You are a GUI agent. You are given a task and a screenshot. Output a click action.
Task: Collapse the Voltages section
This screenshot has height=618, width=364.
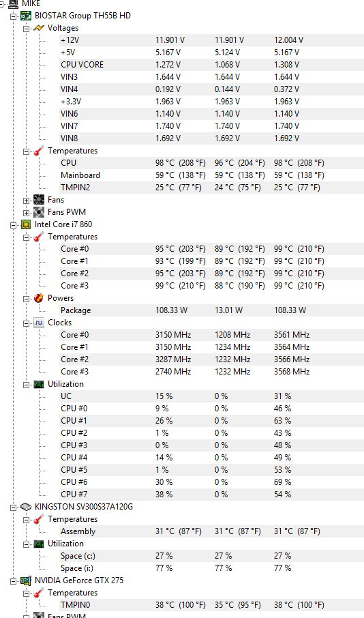pos(26,29)
